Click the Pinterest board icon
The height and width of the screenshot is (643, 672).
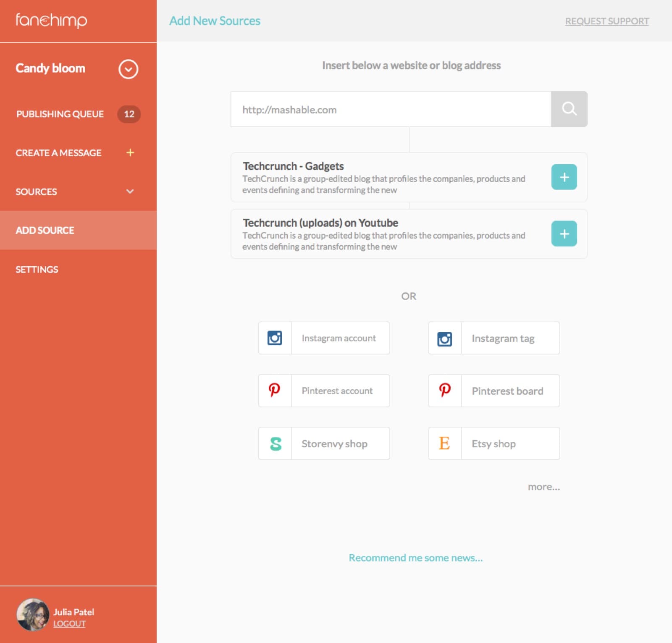(x=444, y=391)
